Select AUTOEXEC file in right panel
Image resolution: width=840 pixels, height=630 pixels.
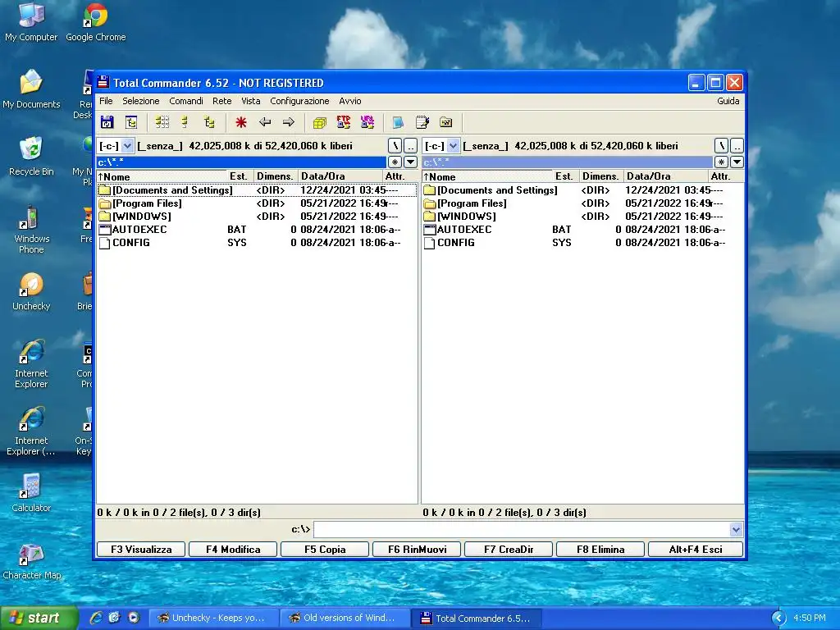click(x=583, y=230)
